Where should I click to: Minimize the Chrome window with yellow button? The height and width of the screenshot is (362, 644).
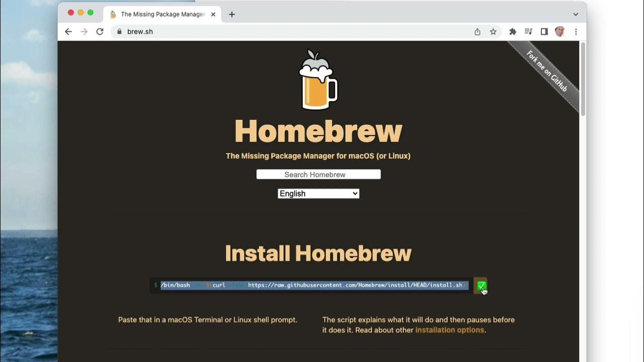pos(80,13)
